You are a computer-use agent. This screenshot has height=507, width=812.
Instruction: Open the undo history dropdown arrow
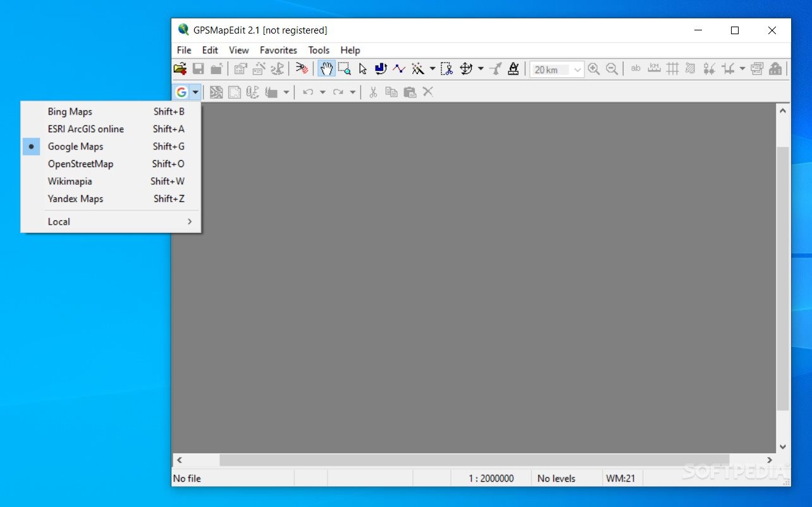coord(323,92)
